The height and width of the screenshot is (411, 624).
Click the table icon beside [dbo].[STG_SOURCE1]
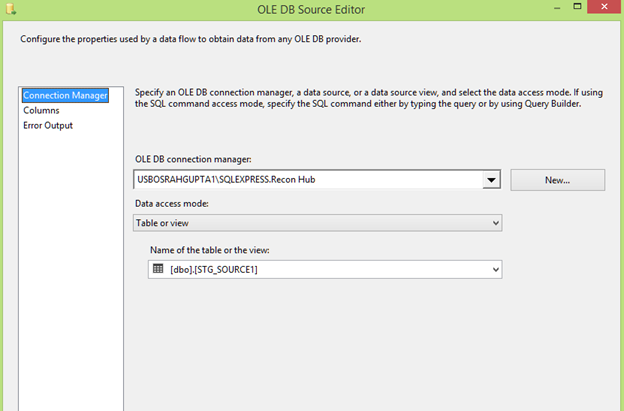pyautogui.click(x=158, y=269)
